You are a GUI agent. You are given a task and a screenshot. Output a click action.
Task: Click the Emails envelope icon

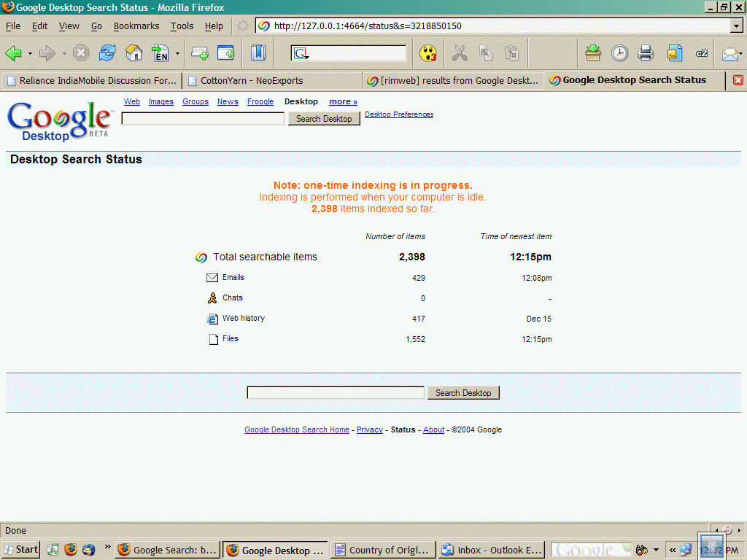tap(212, 278)
